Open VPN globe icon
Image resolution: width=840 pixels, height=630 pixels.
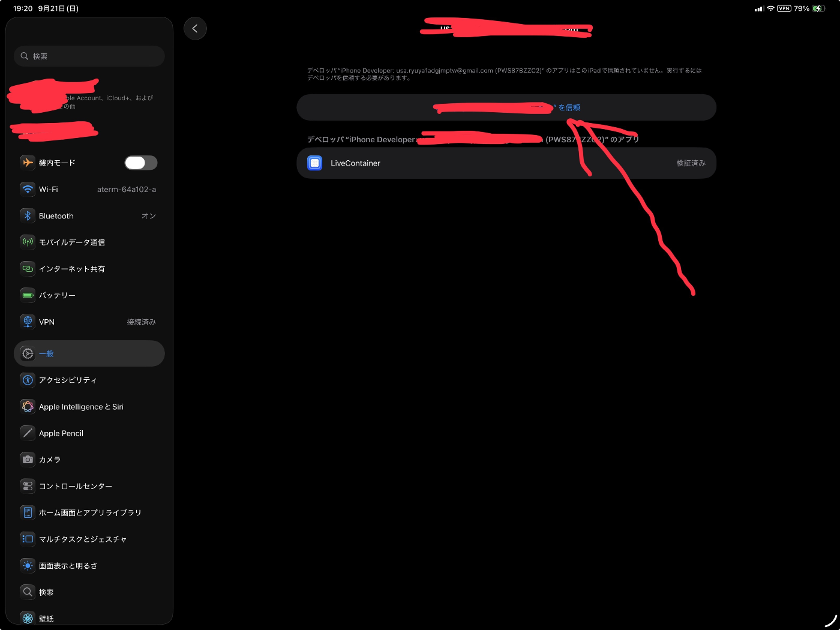28,322
